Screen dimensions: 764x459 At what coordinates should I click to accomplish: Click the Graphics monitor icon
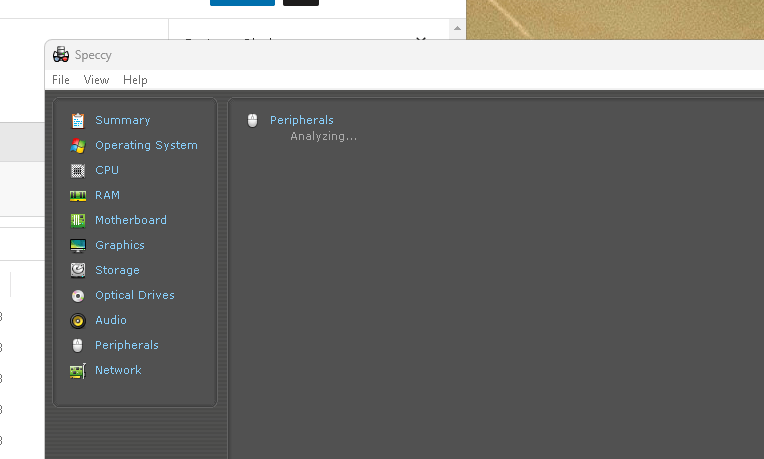78,246
